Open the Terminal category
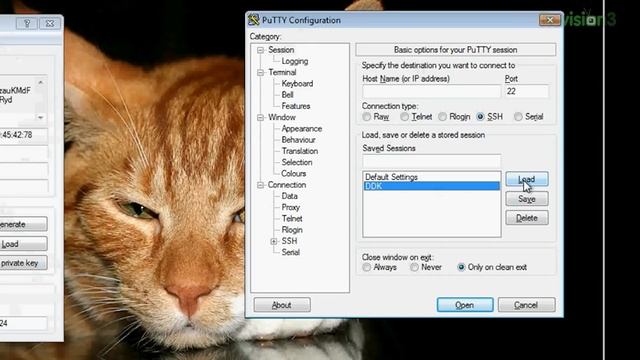This screenshot has width=640, height=360. (282, 72)
